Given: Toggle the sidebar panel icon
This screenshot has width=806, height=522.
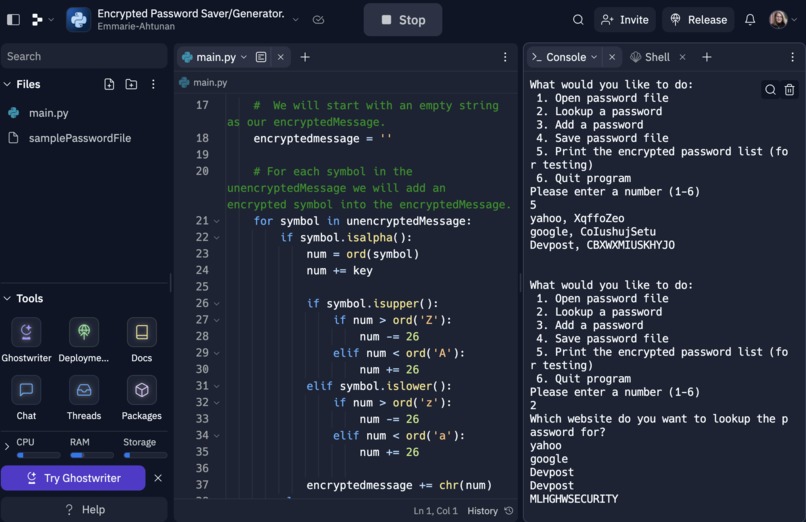Looking at the screenshot, I should 13,20.
